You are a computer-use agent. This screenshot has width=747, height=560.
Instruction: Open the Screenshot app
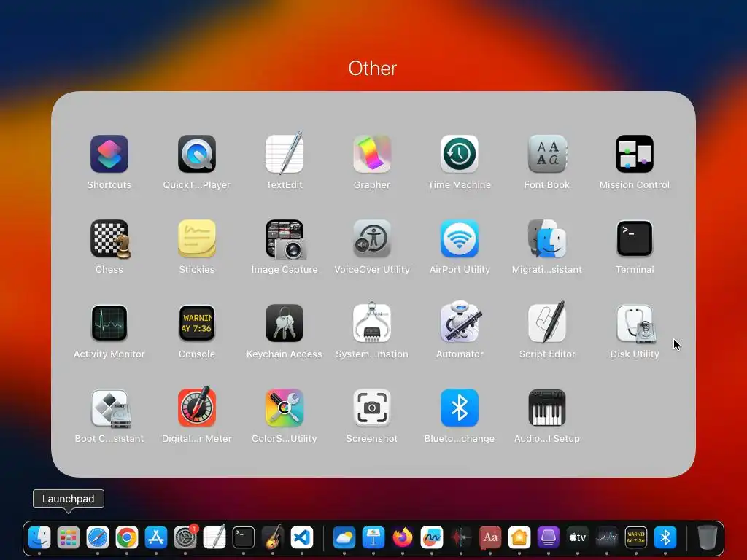click(372, 408)
